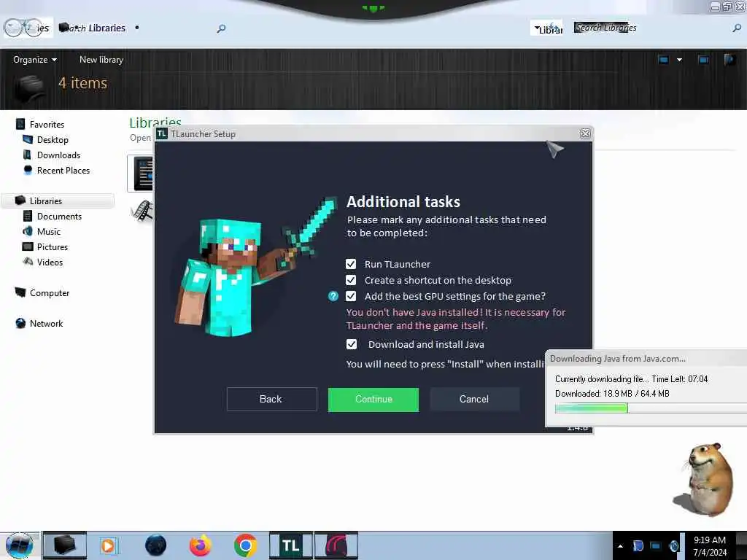This screenshot has height=560, width=747.
Task: Click the Music library icon
Action: 28,231
